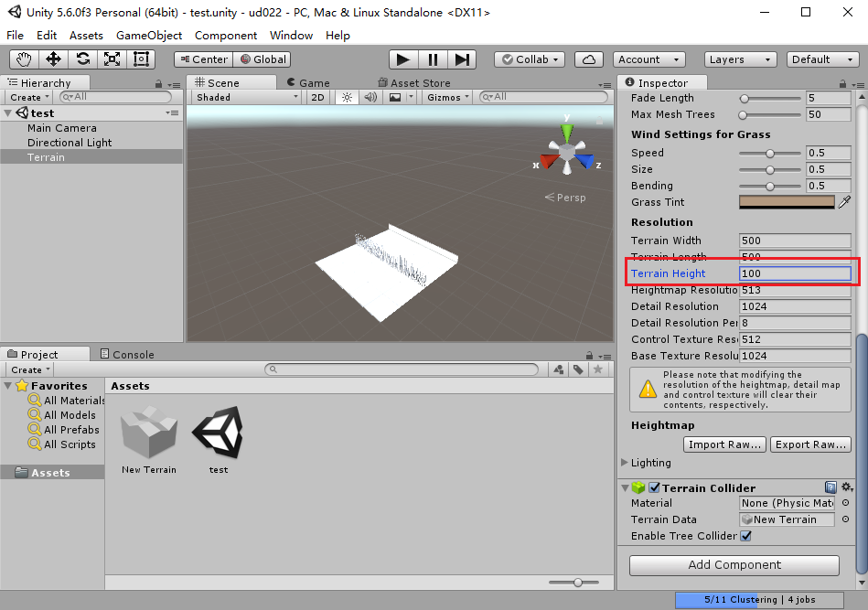Disable Terrain Collider component checkbox

click(654, 487)
